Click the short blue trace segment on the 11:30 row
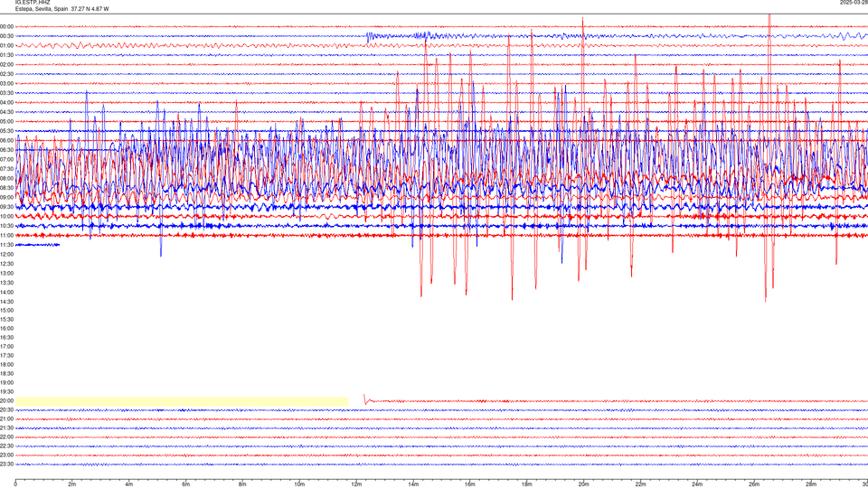868x488 pixels. 38,245
